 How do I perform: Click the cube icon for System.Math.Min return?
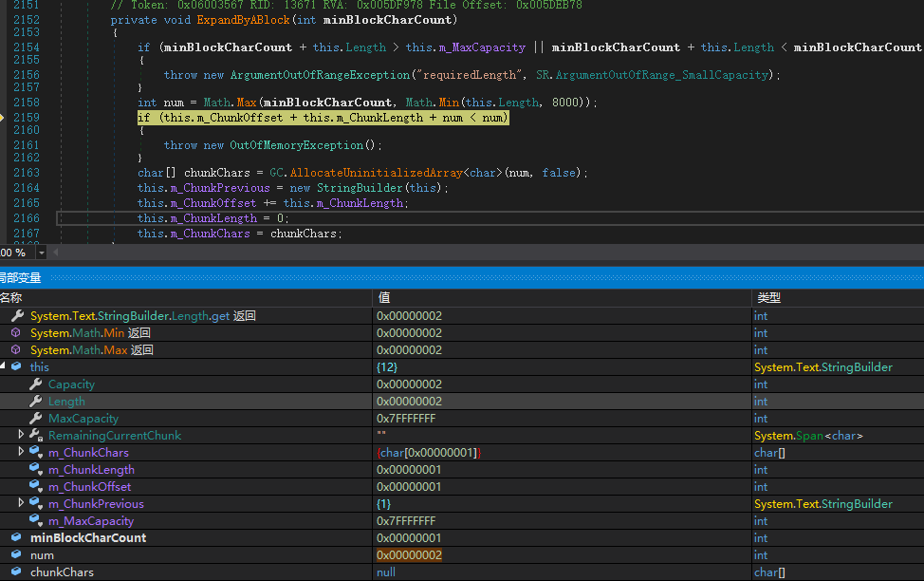[x=16, y=333]
